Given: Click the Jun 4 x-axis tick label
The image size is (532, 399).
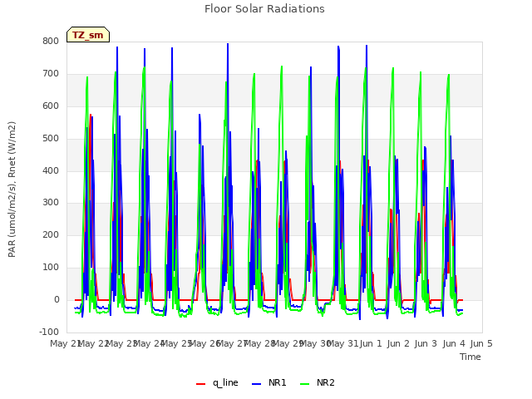Looking at the screenshot, I should (454, 343).
